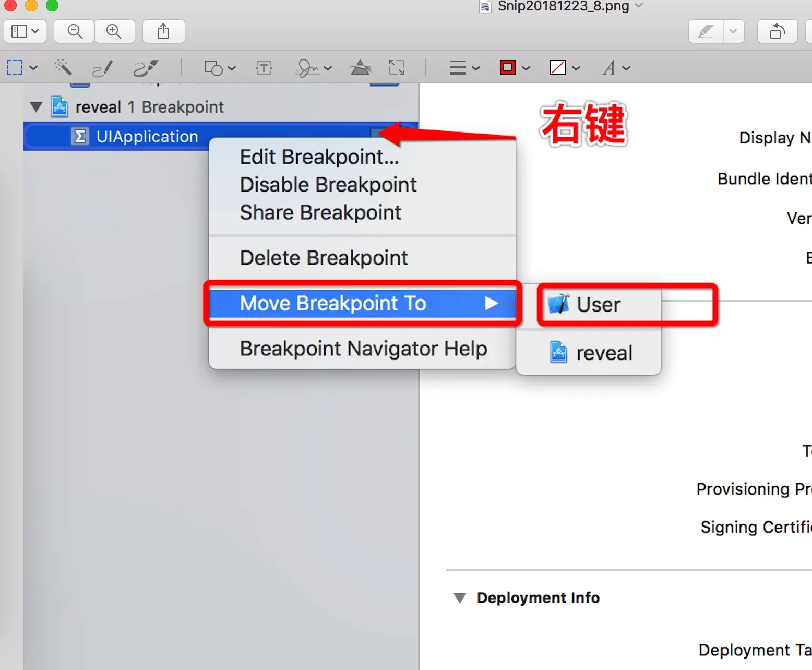Click the Deployment Info section heading
Viewport: 812px width, 670px height.
[x=538, y=598]
